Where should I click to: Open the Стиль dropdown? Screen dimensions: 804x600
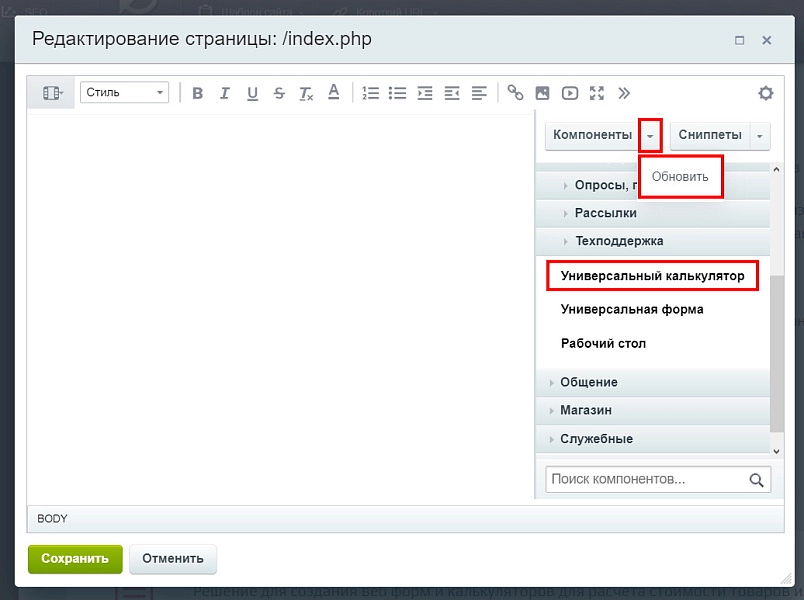click(x=125, y=92)
